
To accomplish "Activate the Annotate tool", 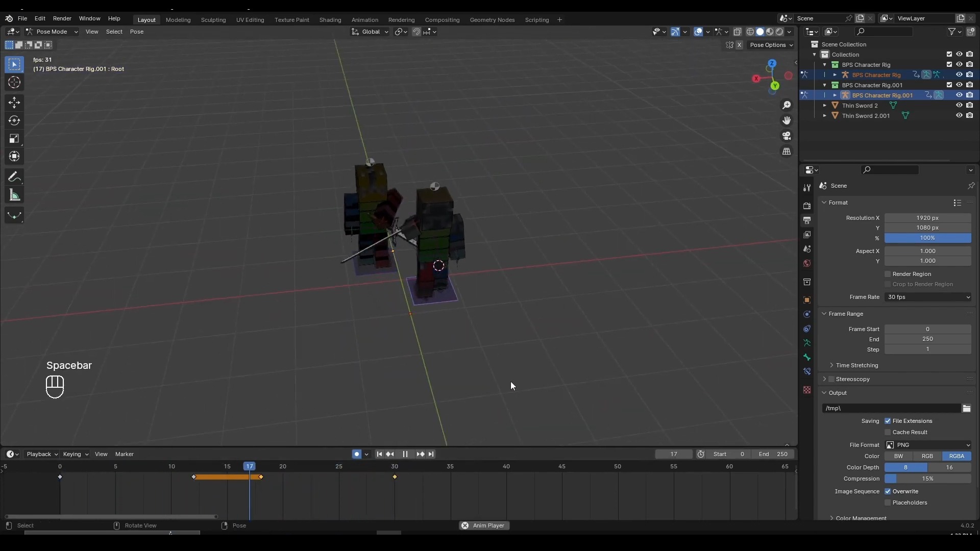I will pos(14,177).
